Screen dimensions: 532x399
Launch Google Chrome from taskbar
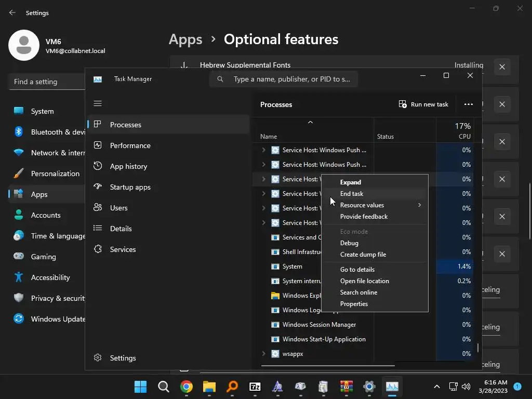click(x=187, y=387)
